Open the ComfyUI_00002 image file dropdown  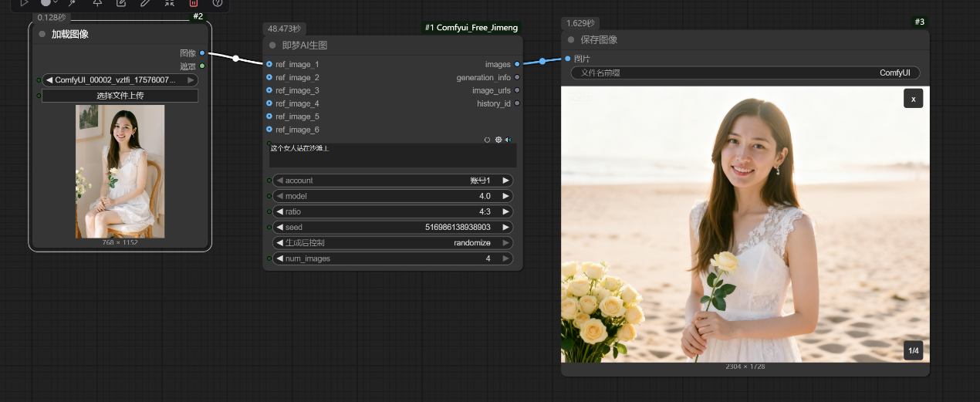point(120,80)
